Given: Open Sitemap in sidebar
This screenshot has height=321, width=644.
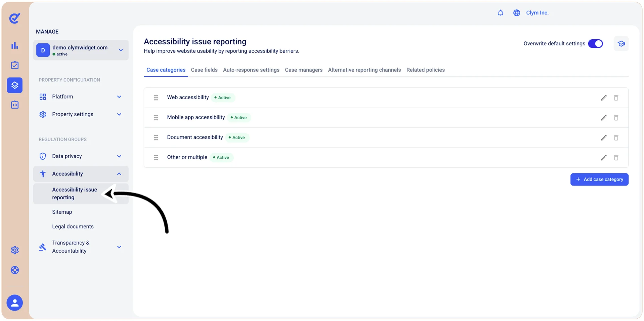Looking at the screenshot, I should 62,212.
